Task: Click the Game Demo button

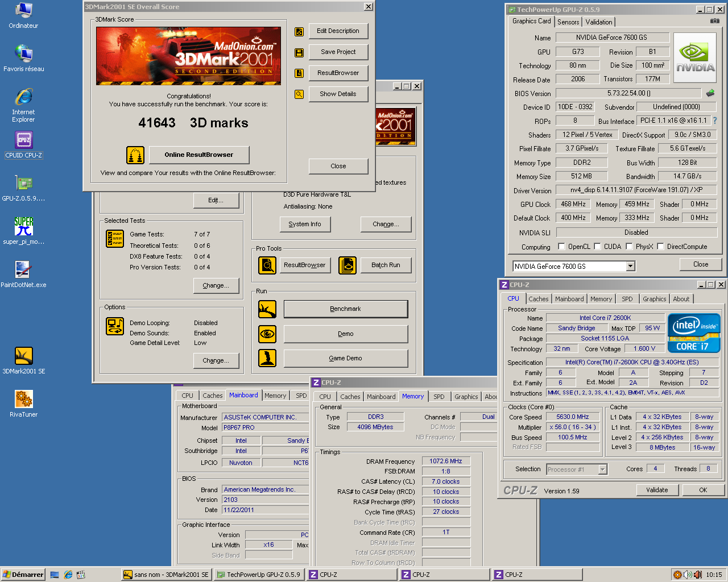Action: [346, 358]
